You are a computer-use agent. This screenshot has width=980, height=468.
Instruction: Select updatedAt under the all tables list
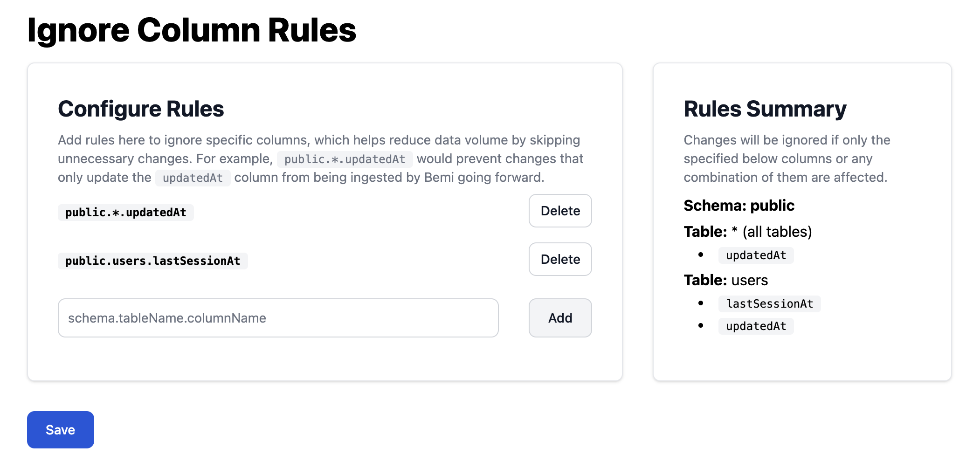(x=756, y=255)
